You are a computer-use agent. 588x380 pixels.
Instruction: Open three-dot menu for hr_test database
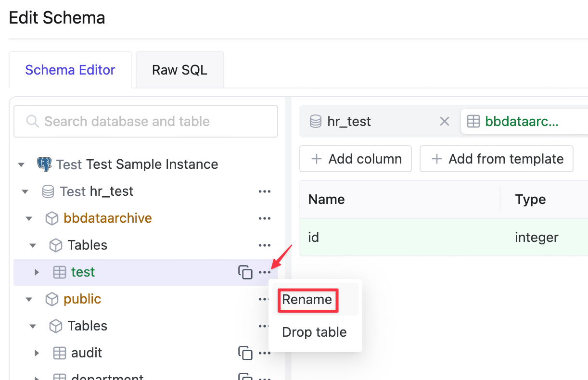[265, 191]
